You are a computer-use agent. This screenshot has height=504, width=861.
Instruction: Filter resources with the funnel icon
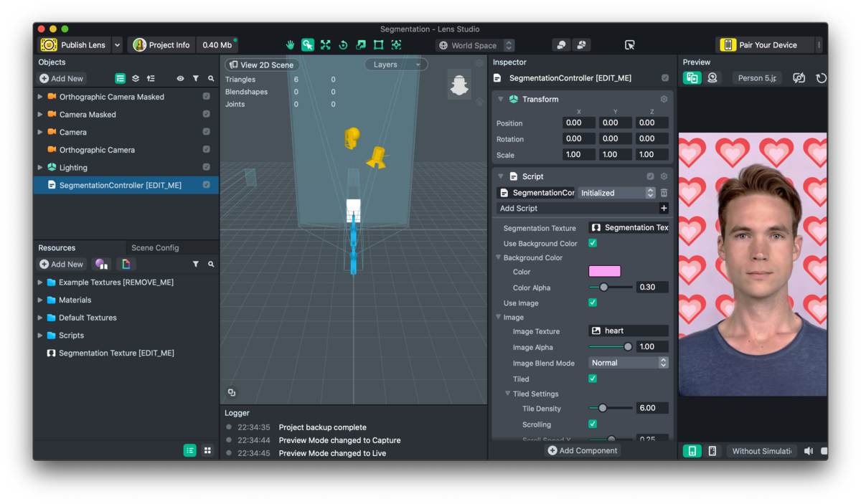coord(195,265)
